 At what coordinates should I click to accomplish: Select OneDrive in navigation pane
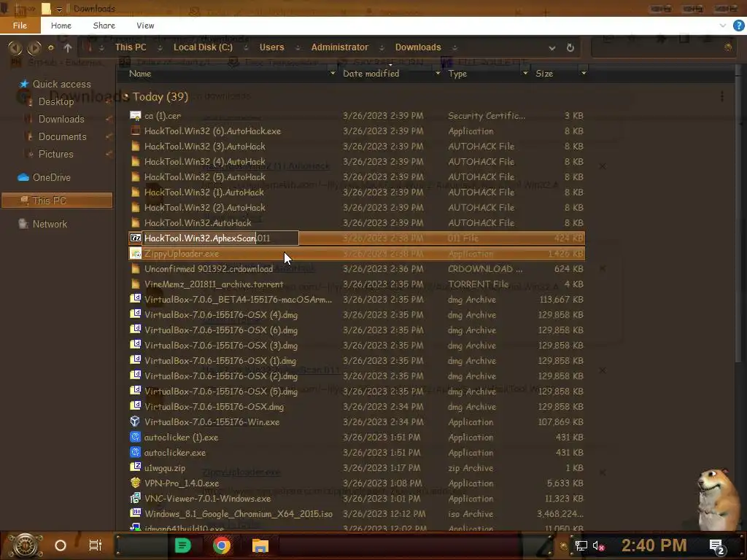point(52,178)
